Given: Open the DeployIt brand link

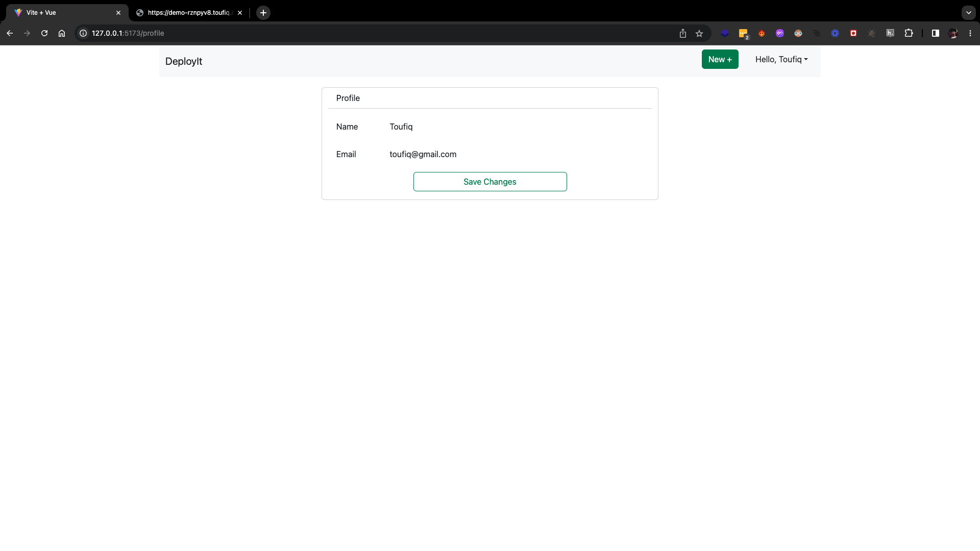Looking at the screenshot, I should point(184,61).
